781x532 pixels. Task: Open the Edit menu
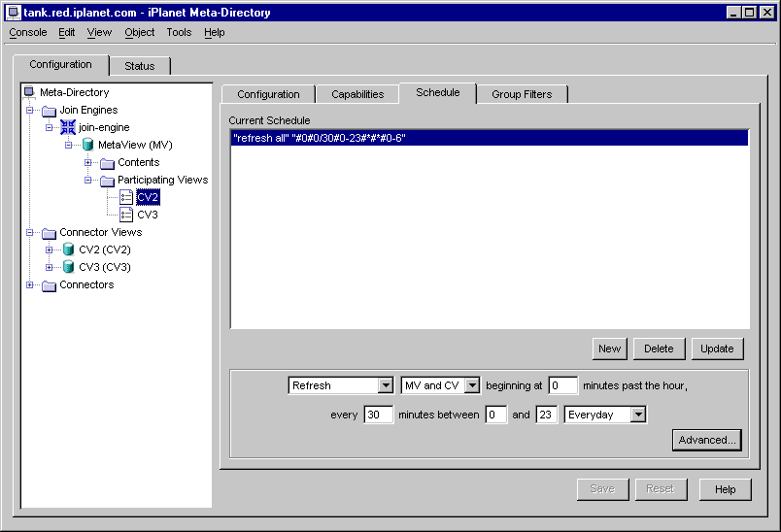pyautogui.click(x=66, y=32)
